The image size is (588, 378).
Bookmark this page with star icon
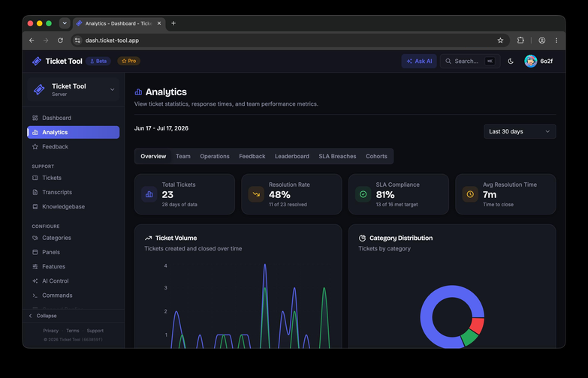point(500,40)
